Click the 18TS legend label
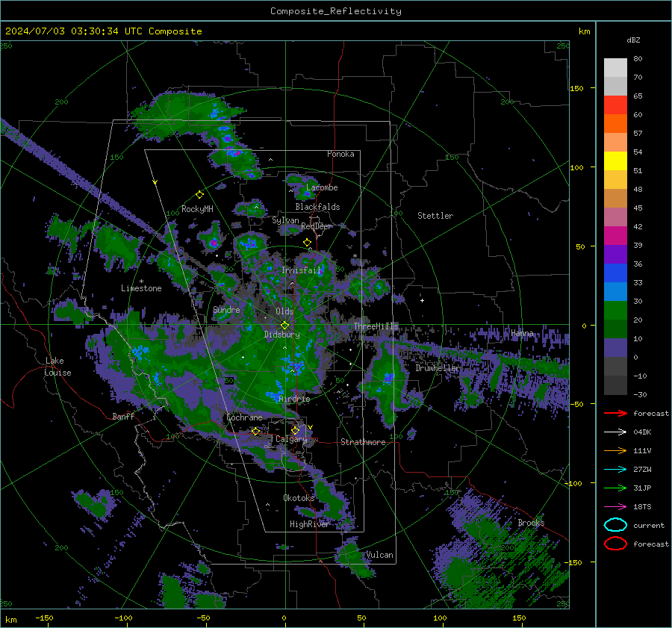672x628 pixels. (642, 507)
